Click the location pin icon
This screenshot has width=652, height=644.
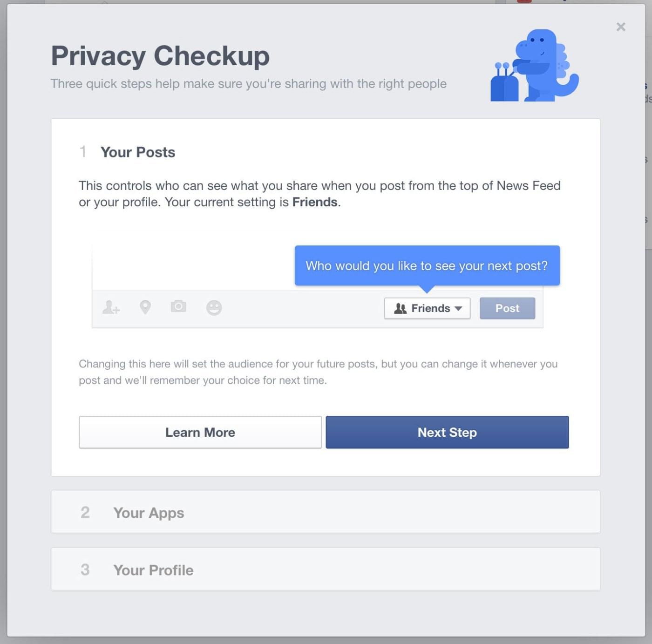145,307
